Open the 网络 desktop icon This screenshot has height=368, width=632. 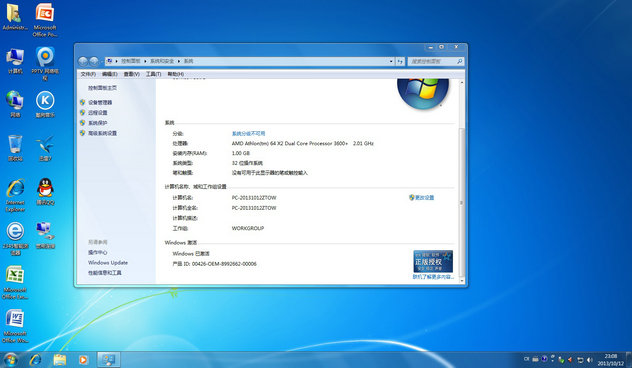coord(15,104)
